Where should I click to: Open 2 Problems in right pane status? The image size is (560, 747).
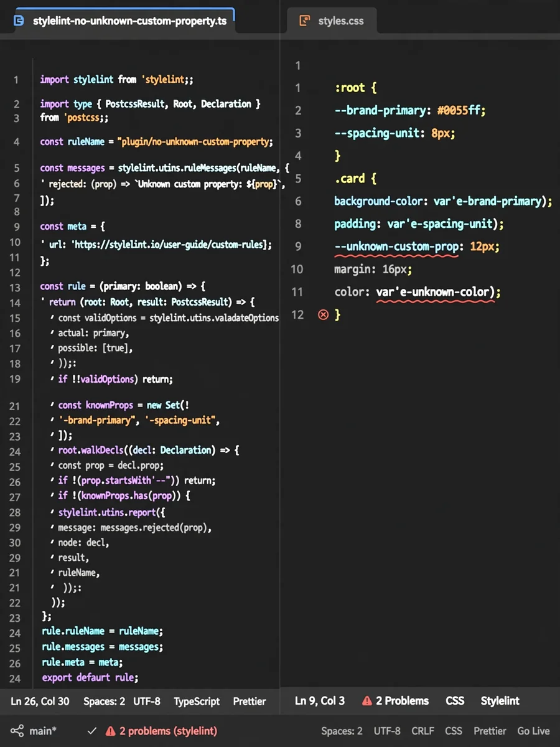click(402, 701)
